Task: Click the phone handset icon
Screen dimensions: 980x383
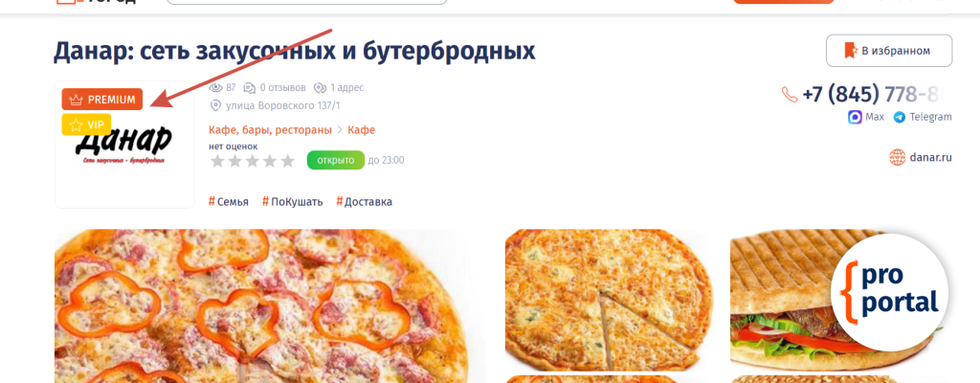Action: (x=790, y=95)
